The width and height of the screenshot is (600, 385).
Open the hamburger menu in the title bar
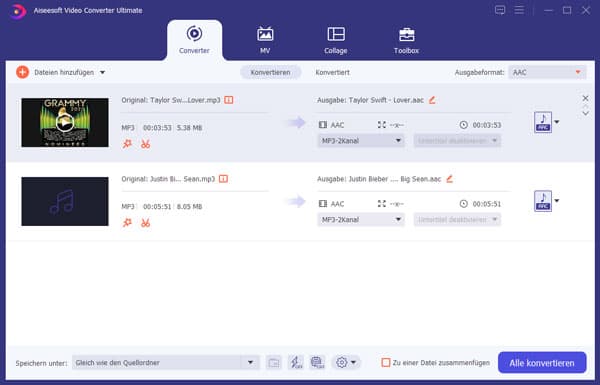click(x=519, y=10)
